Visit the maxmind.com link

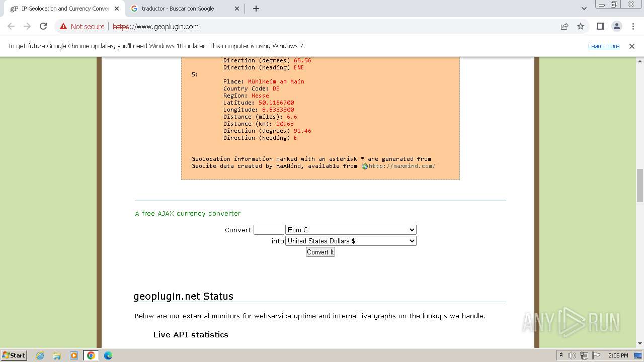pos(402,166)
